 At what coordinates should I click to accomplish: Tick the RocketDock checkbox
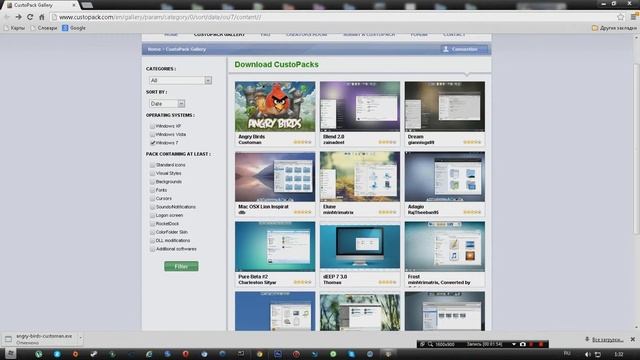pyautogui.click(x=153, y=224)
